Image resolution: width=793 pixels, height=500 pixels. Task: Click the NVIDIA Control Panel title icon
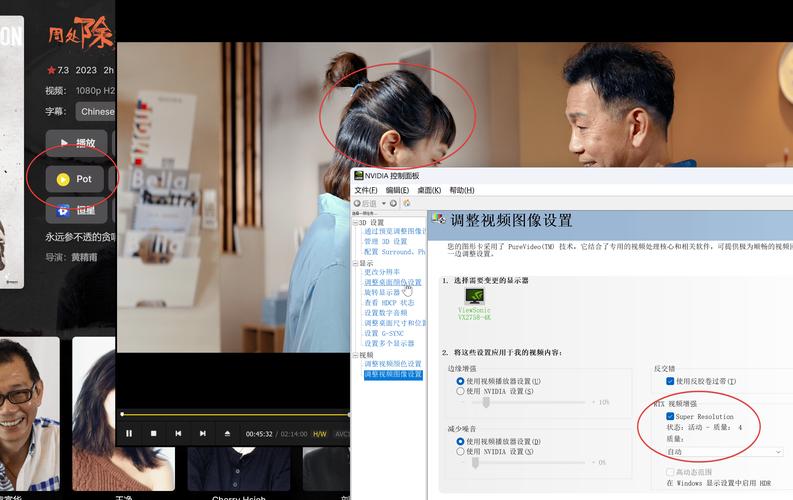[359, 175]
